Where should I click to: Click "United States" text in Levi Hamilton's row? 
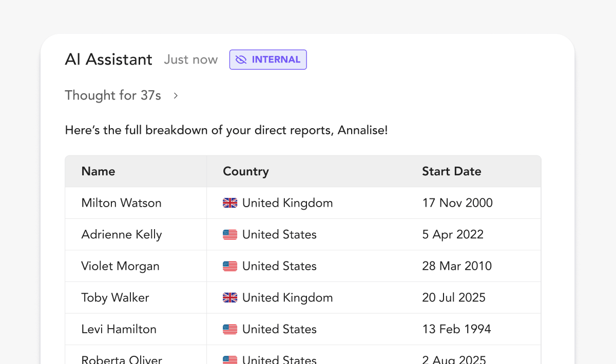tap(279, 329)
